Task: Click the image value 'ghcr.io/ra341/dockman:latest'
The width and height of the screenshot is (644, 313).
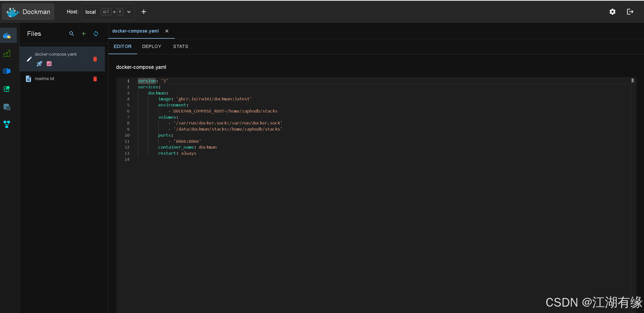Action: point(214,99)
